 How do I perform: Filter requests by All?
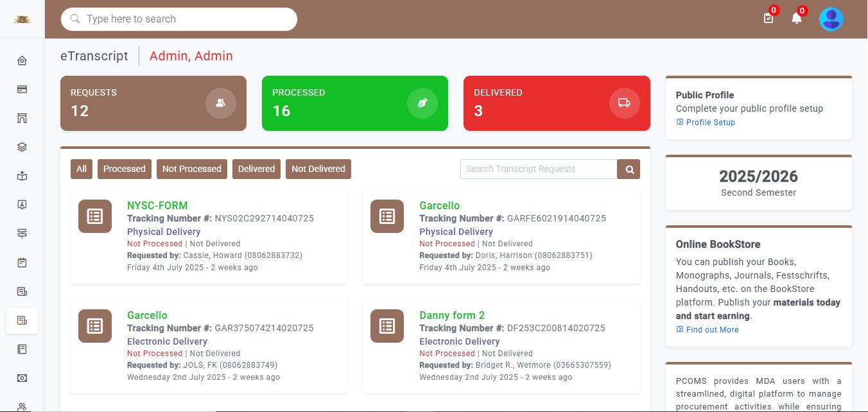pyautogui.click(x=82, y=169)
